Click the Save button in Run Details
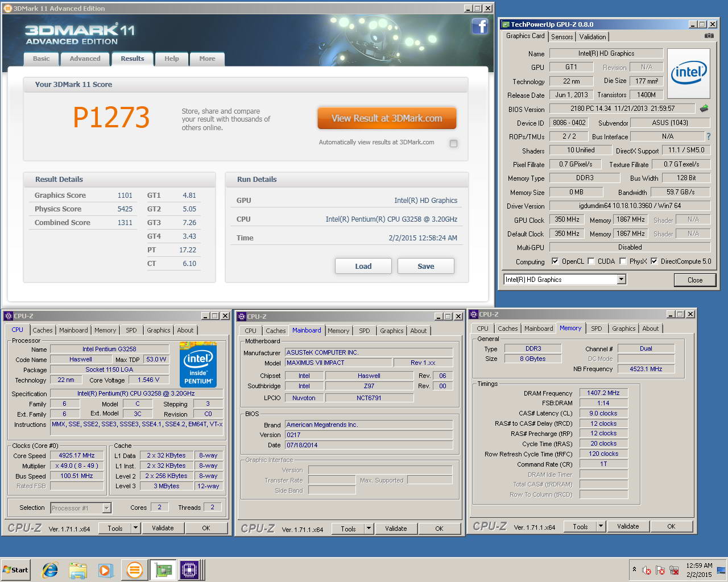 click(x=425, y=266)
